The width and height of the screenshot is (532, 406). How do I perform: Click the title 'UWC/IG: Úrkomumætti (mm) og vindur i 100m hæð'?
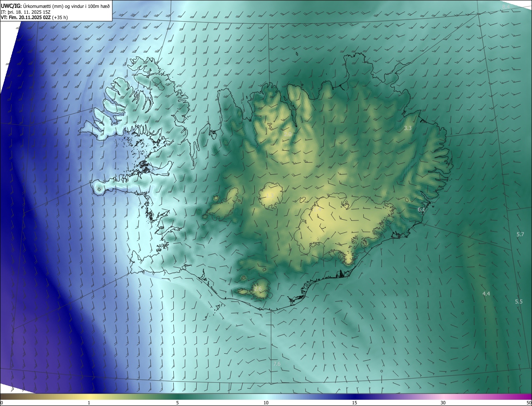coord(55,5)
